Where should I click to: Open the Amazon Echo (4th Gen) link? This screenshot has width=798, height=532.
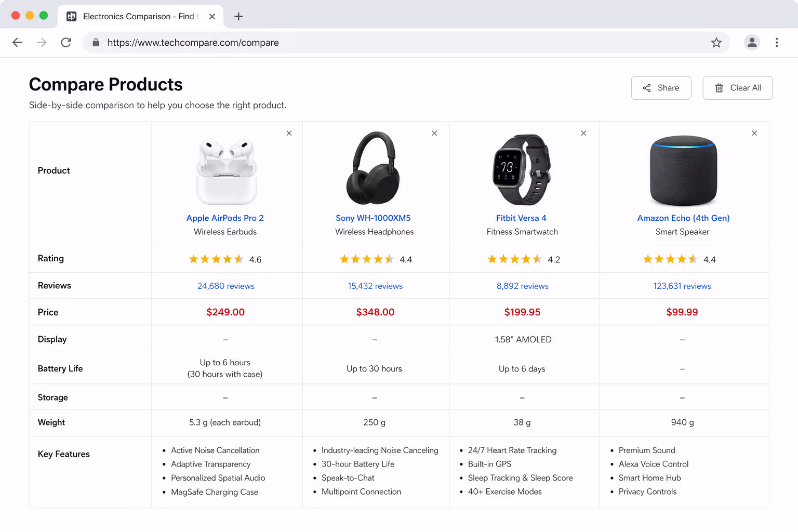[x=683, y=218]
